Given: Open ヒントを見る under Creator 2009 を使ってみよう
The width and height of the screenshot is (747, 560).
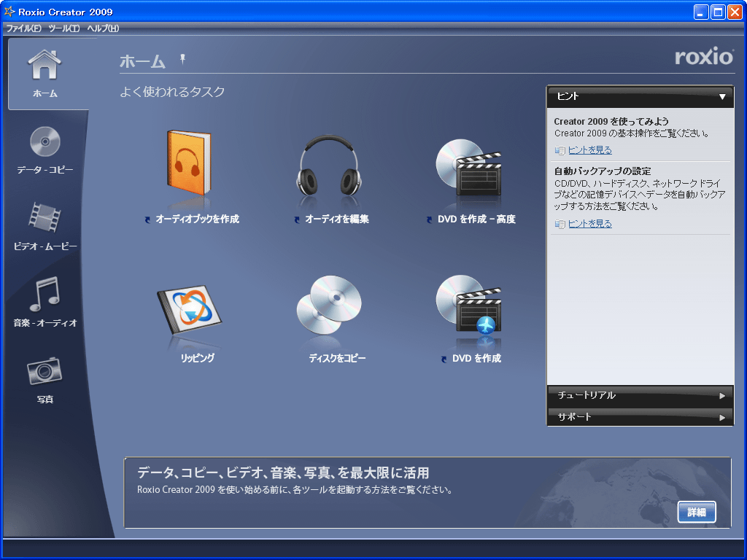Looking at the screenshot, I should tap(589, 150).
